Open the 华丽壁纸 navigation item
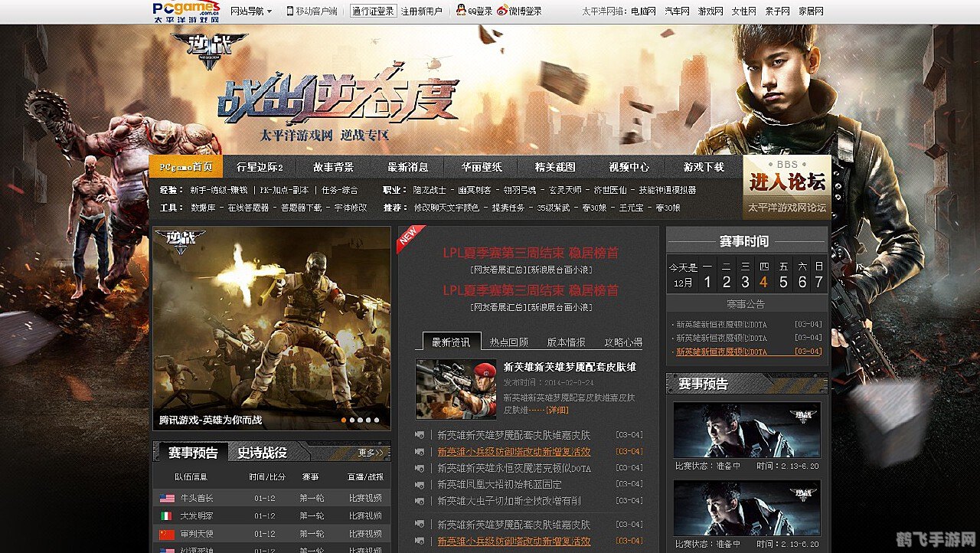The height and width of the screenshot is (553, 980). click(482, 167)
